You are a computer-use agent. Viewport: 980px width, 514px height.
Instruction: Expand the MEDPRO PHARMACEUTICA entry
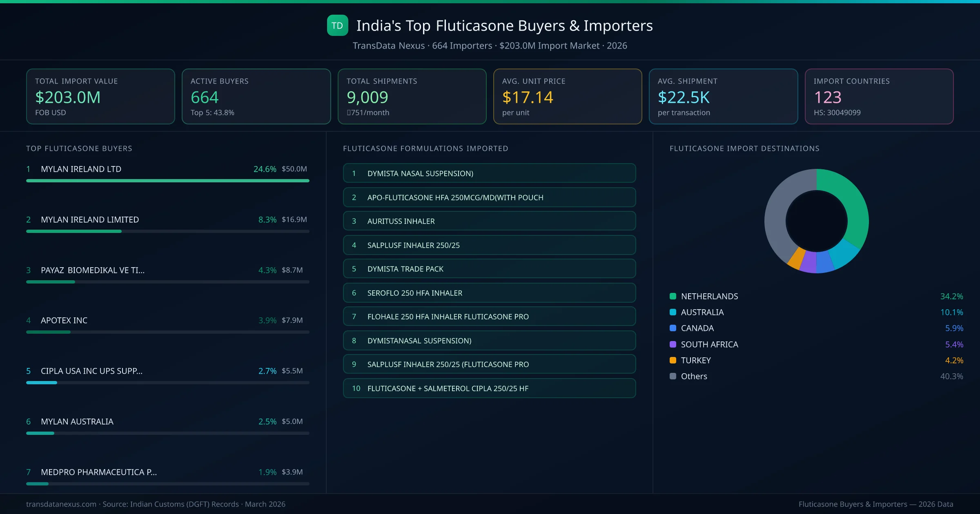[x=99, y=472]
